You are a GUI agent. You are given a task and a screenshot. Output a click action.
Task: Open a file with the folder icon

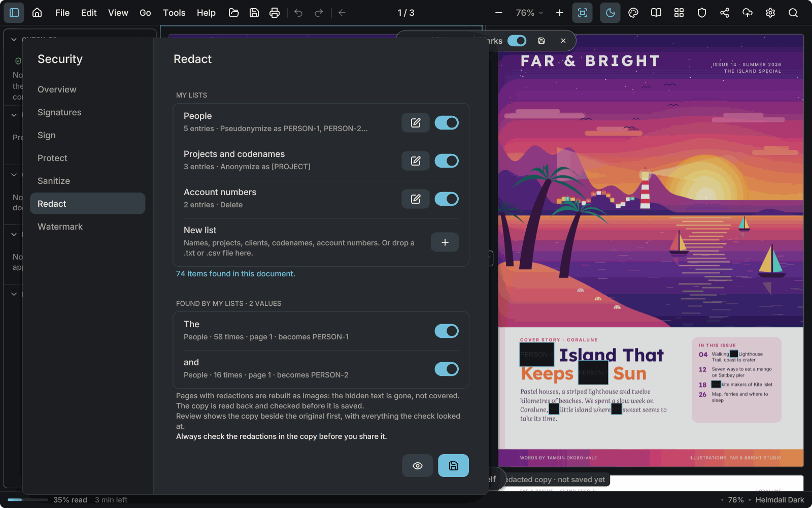(234, 13)
